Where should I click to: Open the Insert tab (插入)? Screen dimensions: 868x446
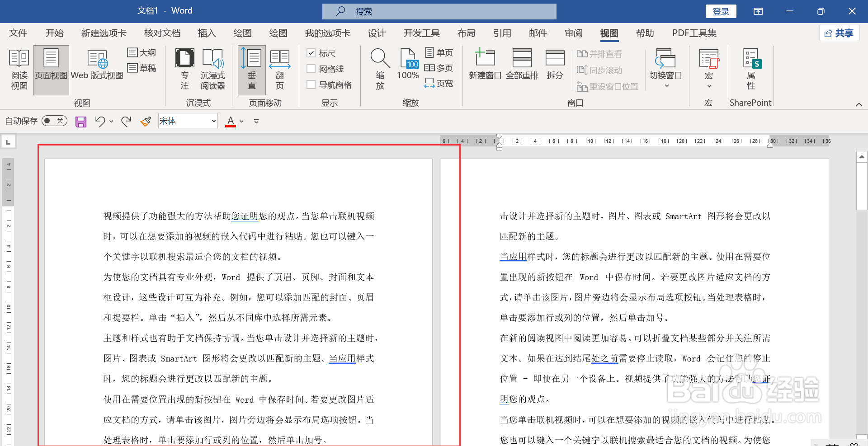pyautogui.click(x=207, y=33)
